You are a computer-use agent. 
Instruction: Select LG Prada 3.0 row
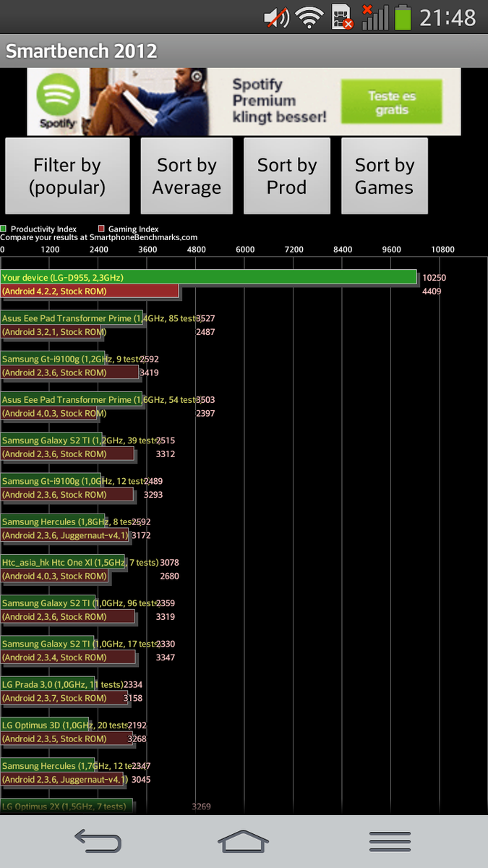click(x=72, y=691)
